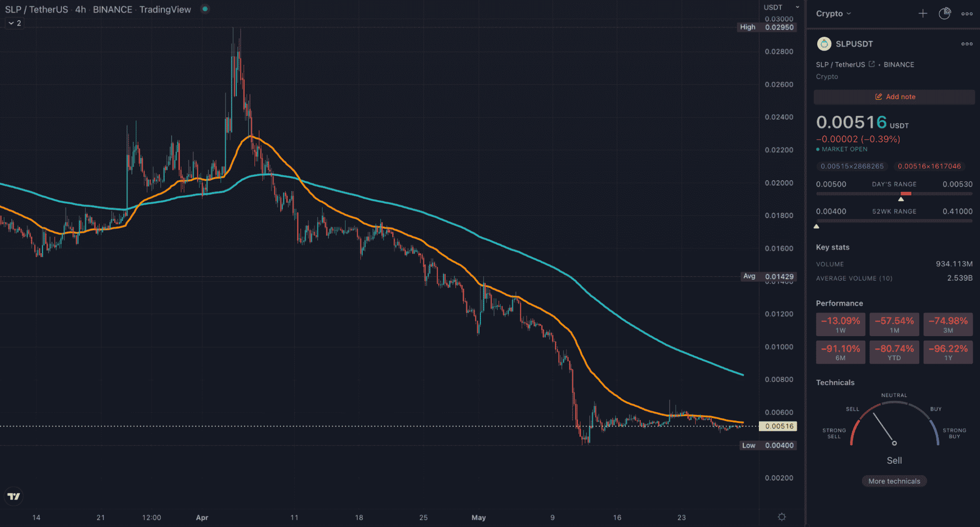Click the High 0.02950 price label

pyautogui.click(x=767, y=27)
